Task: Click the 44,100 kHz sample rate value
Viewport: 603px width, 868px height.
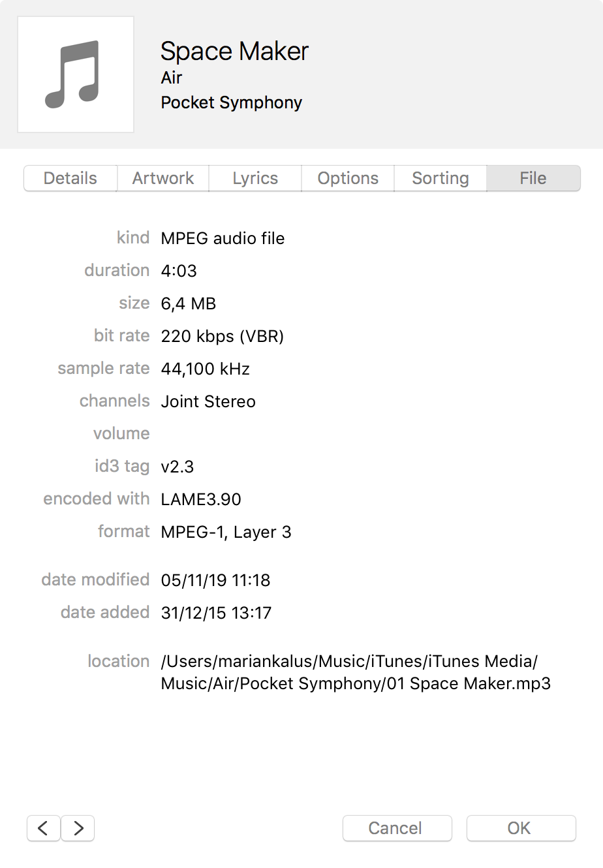Action: coord(206,369)
